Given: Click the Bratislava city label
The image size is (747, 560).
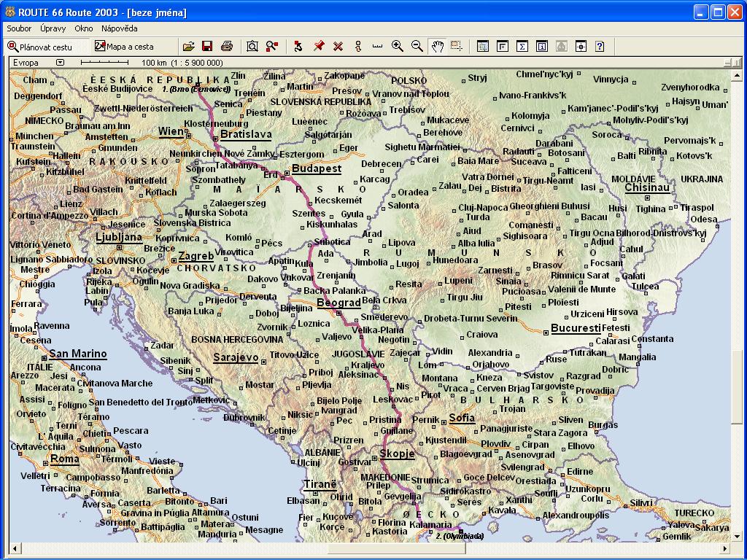Looking at the screenshot, I should click(x=246, y=134).
